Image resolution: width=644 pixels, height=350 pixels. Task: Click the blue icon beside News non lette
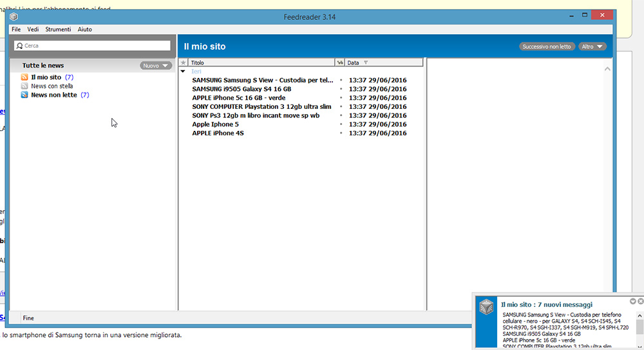pyautogui.click(x=24, y=95)
